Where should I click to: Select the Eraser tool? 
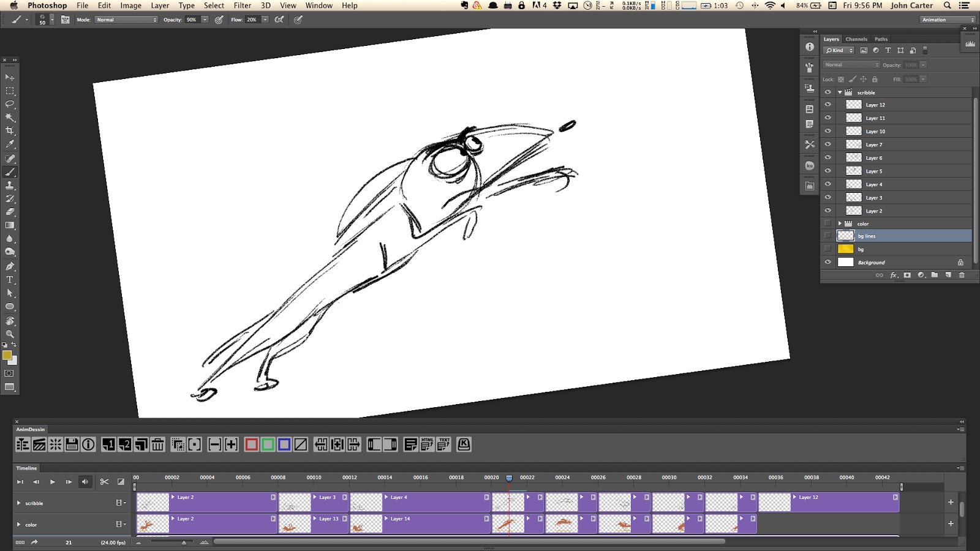[x=10, y=212]
